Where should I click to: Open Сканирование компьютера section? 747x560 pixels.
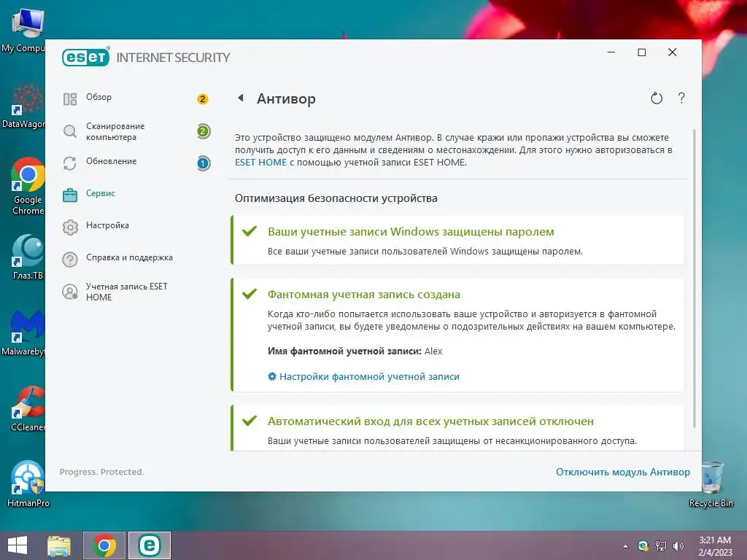click(x=115, y=131)
